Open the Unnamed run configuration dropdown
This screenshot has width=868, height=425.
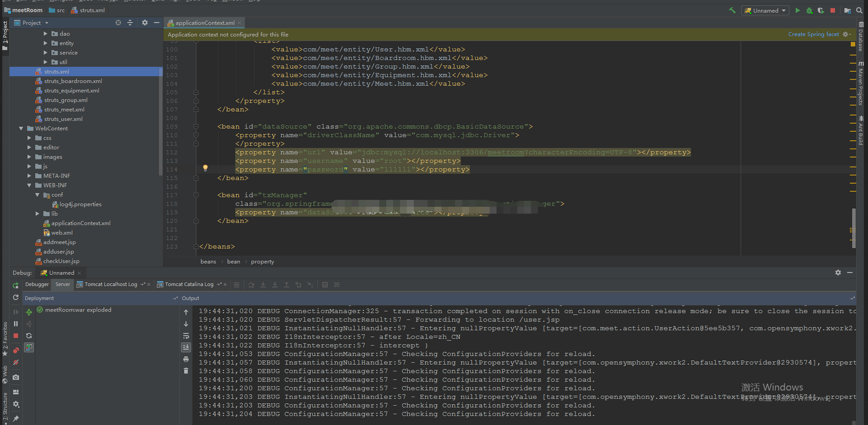[x=765, y=11]
